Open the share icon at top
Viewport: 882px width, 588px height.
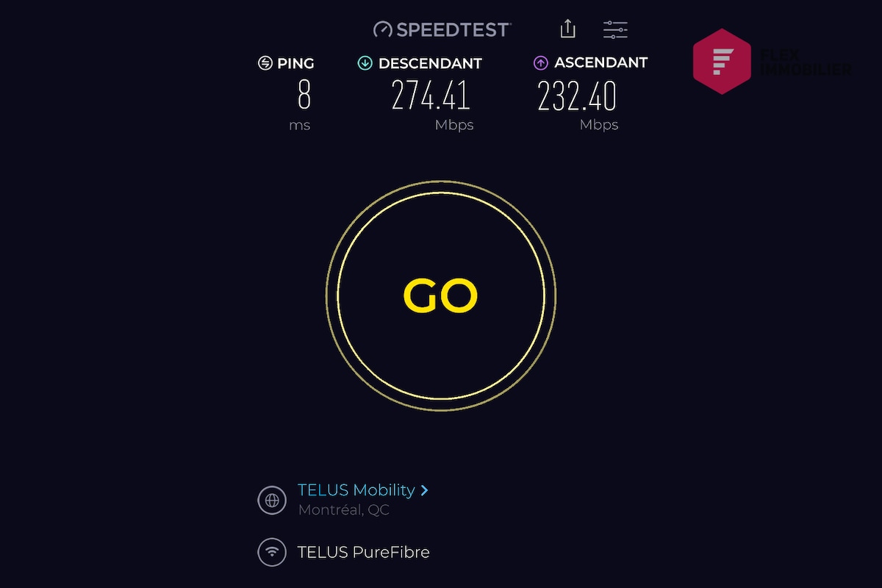(x=567, y=29)
